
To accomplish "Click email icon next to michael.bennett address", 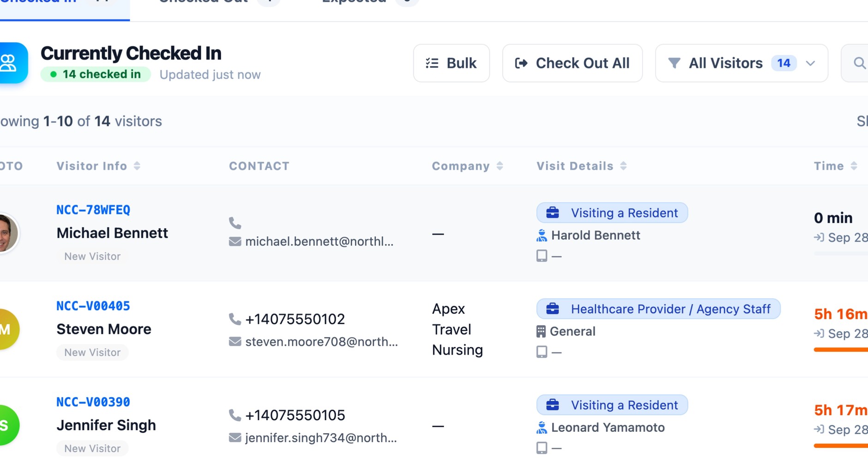I will 235,242.
